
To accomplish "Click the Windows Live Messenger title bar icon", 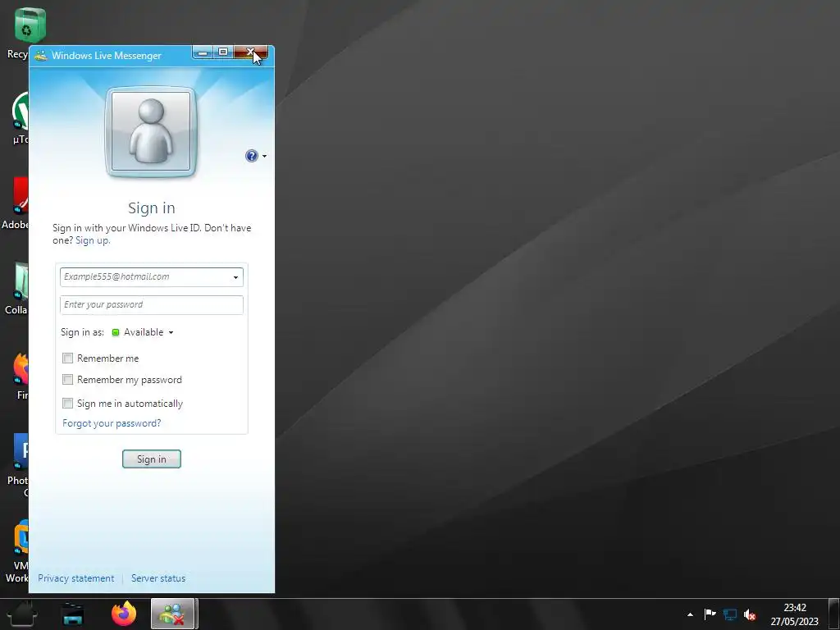I will coord(41,55).
